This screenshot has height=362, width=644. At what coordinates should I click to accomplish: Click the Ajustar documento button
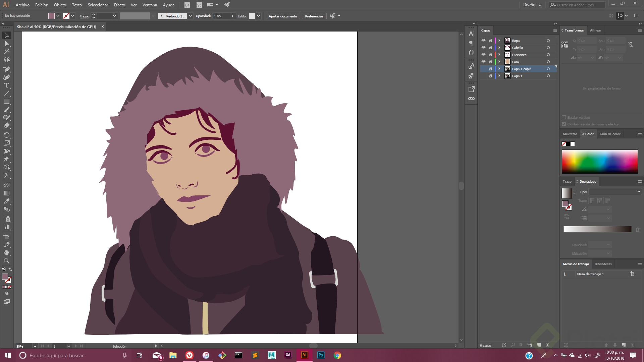tap(282, 16)
